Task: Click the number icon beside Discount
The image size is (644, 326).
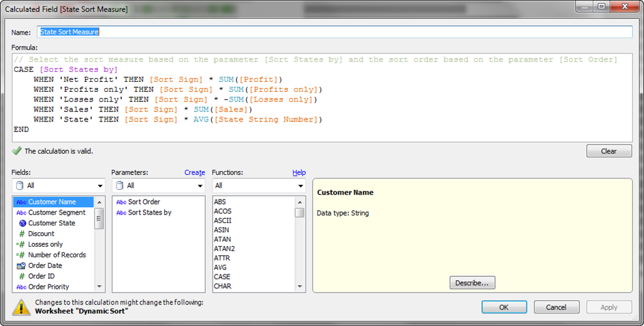Action: 22,233
